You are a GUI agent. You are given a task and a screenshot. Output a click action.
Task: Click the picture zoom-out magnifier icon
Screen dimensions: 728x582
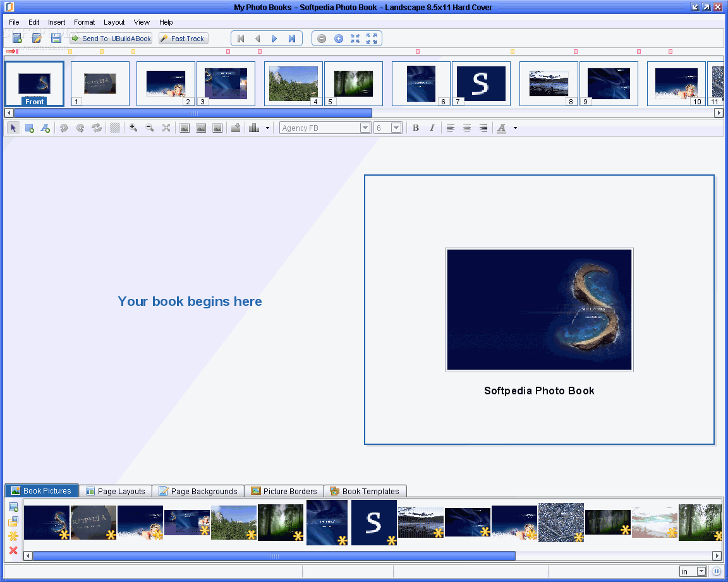pos(150,128)
